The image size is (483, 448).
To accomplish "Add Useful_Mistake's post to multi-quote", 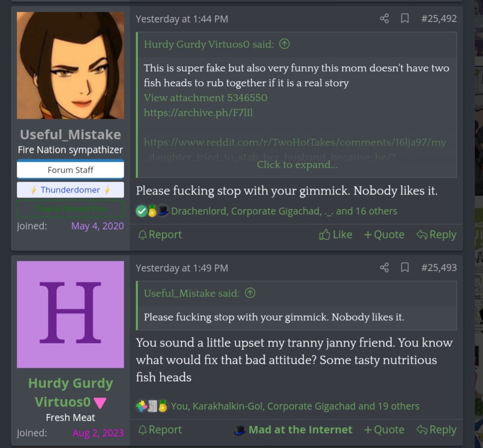I will click(384, 235).
